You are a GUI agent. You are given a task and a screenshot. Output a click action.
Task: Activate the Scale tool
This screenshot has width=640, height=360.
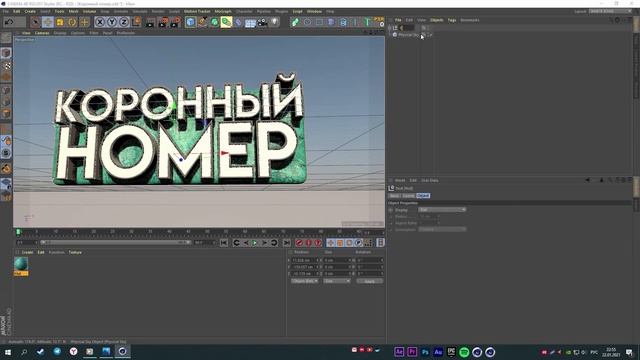click(60, 22)
